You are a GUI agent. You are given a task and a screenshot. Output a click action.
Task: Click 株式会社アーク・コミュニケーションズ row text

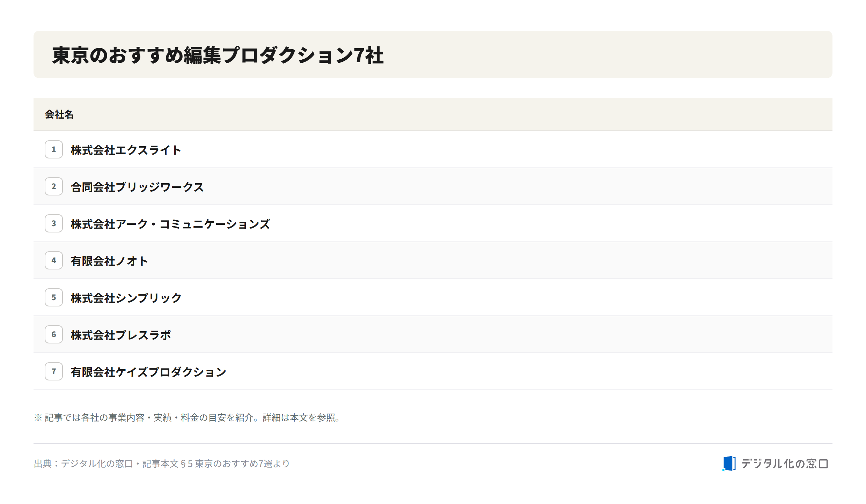[x=170, y=224]
